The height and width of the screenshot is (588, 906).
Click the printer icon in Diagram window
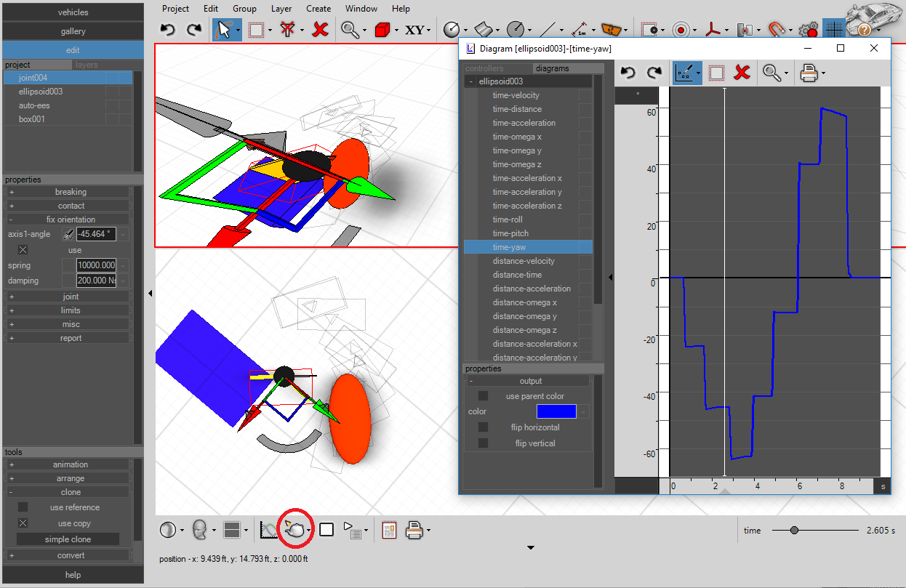(809, 73)
